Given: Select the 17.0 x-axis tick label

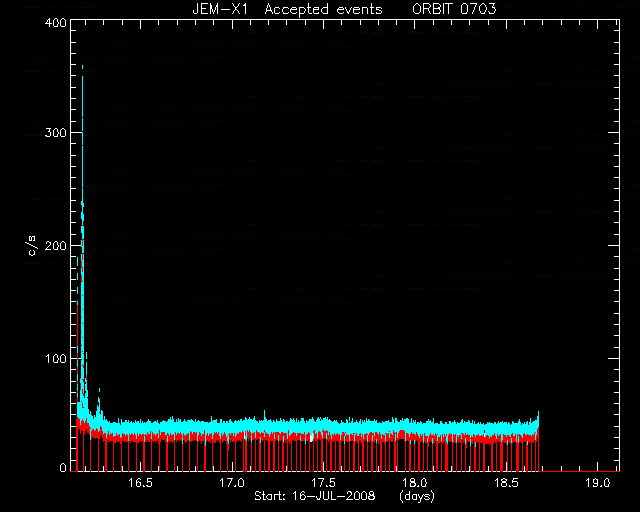Looking at the screenshot, I should pos(232,483).
